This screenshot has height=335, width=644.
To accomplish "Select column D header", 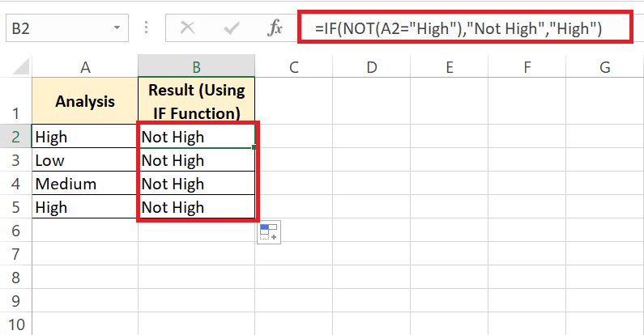I will tap(371, 67).
